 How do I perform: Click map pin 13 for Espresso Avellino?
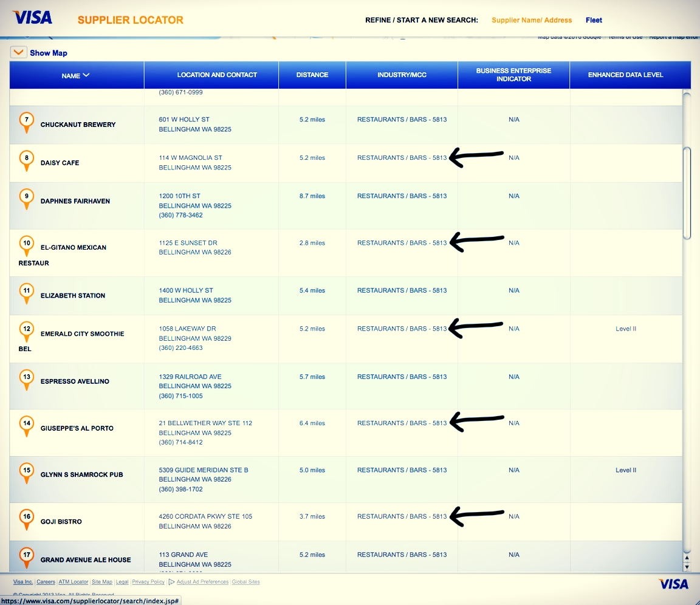click(x=27, y=380)
